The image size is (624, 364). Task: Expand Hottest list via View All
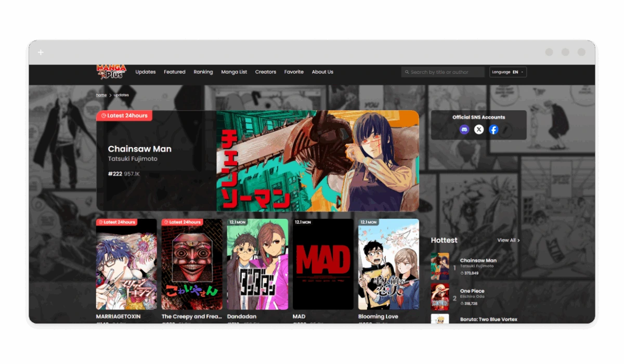pyautogui.click(x=508, y=240)
